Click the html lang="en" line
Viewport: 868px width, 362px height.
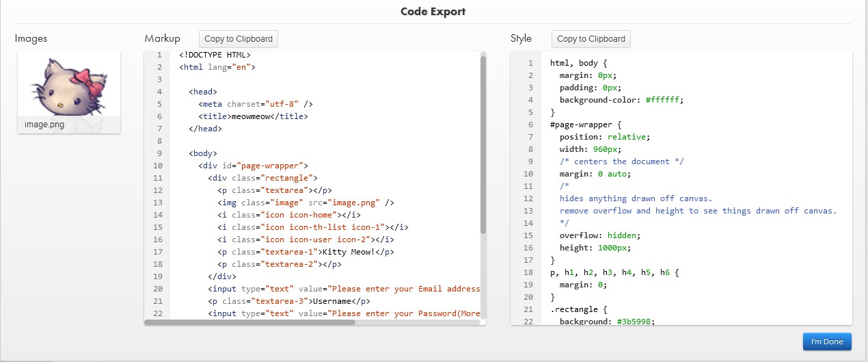[x=217, y=67]
